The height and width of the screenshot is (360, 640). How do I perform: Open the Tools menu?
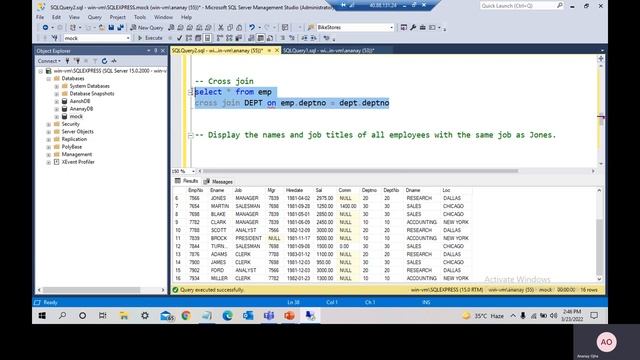point(140,17)
